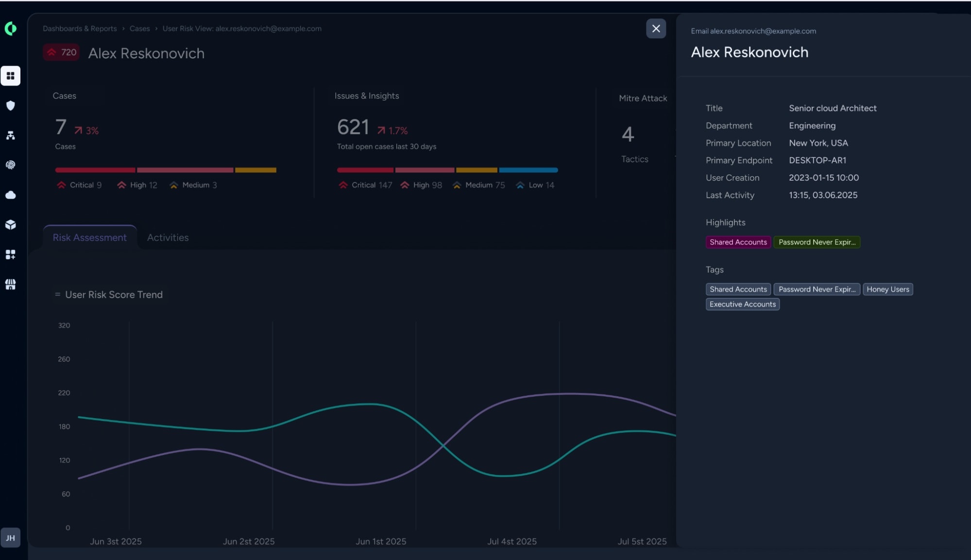Go to Dashboards & Reports breadcrumb
The image size is (971, 560).
pos(80,29)
